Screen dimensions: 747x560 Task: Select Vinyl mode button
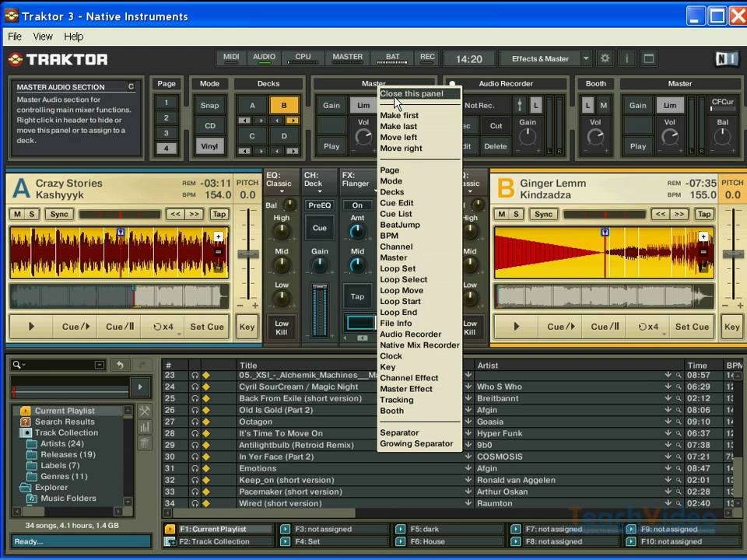(x=209, y=146)
